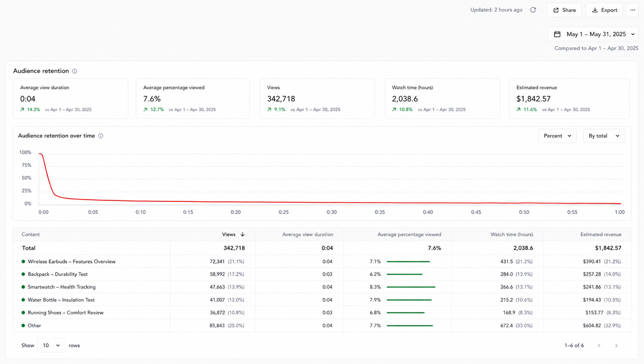This screenshot has width=644, height=364.
Task: Open the Percent dropdown
Action: pos(558,136)
